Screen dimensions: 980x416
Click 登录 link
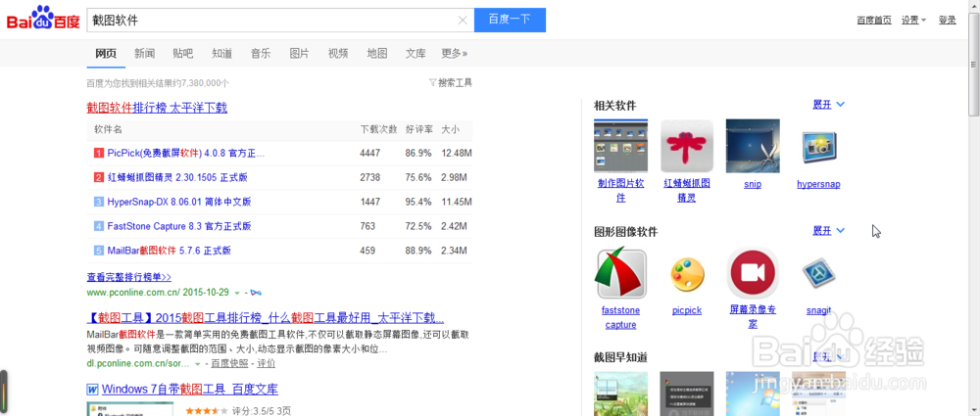point(948,20)
